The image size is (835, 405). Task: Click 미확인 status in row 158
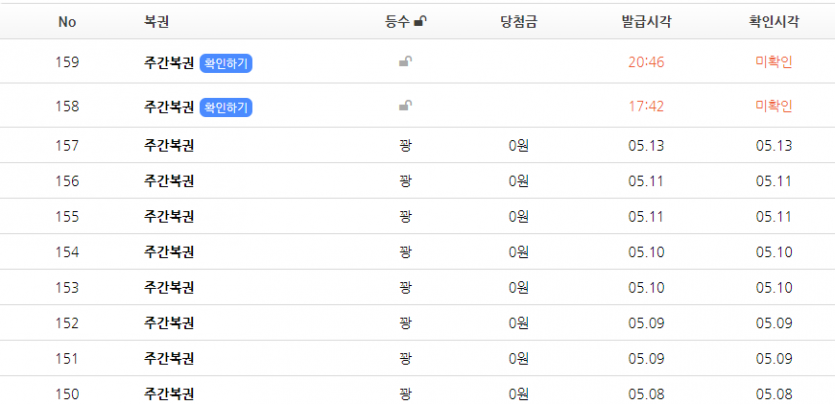point(774,106)
